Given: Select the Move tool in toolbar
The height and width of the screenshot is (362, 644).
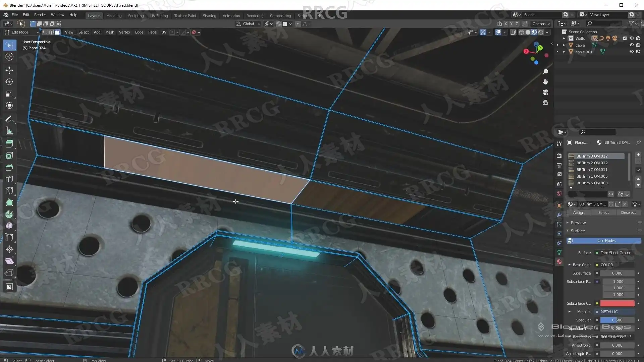Looking at the screenshot, I should (x=9, y=70).
